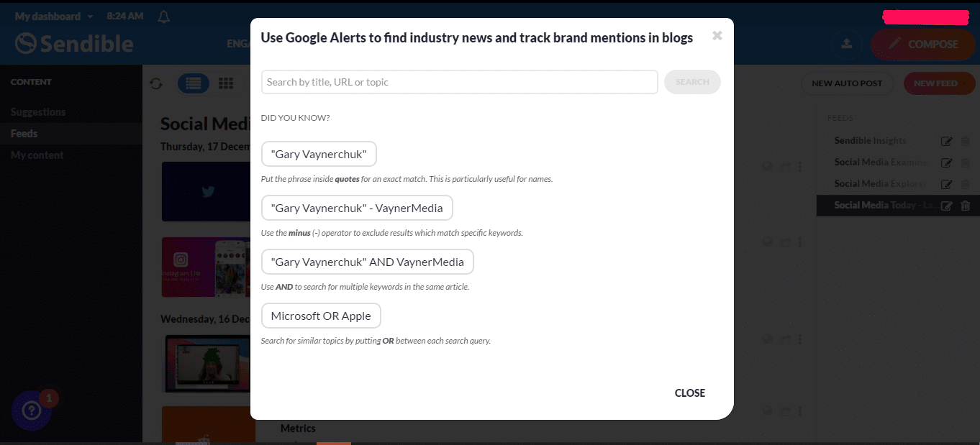The width and height of the screenshot is (980, 445).
Task: Delete the Social Media Examiner feed
Action: pos(966,163)
